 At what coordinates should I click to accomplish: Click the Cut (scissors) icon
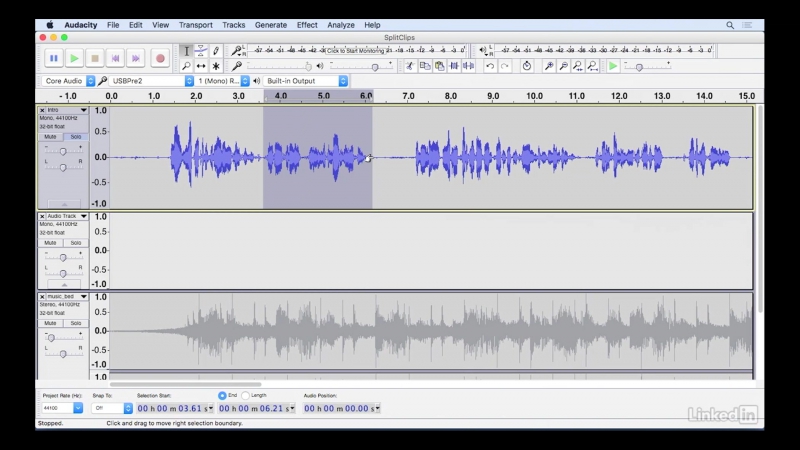[x=410, y=66]
